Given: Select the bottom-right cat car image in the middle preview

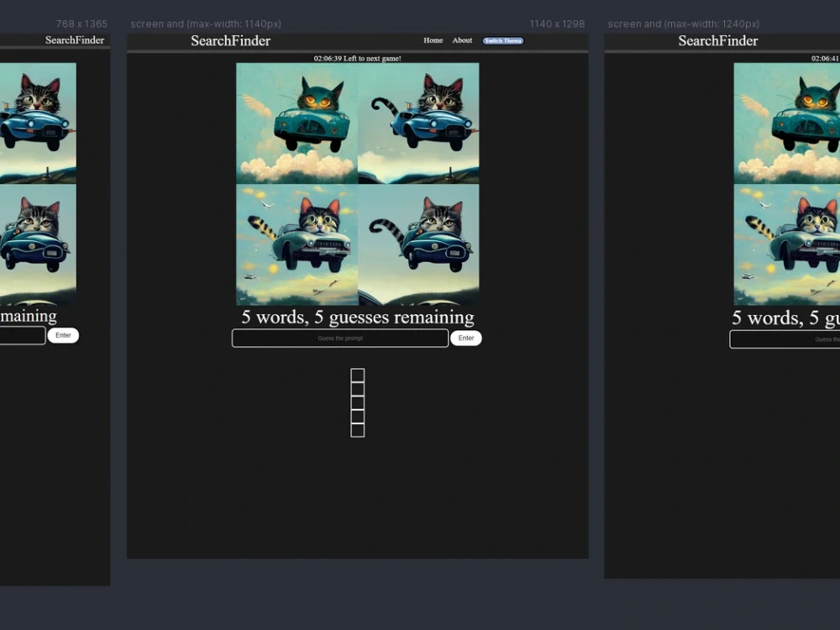Looking at the screenshot, I should pyautogui.click(x=418, y=244).
